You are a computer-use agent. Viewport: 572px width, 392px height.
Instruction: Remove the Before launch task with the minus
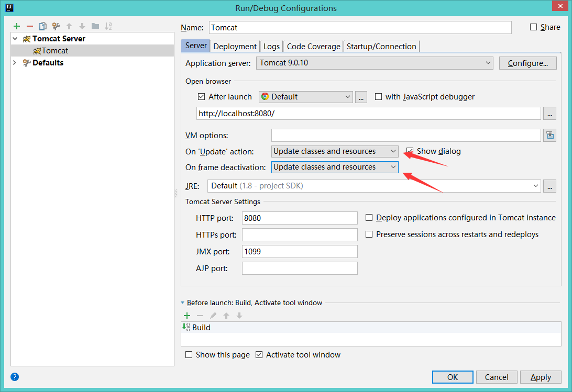200,316
